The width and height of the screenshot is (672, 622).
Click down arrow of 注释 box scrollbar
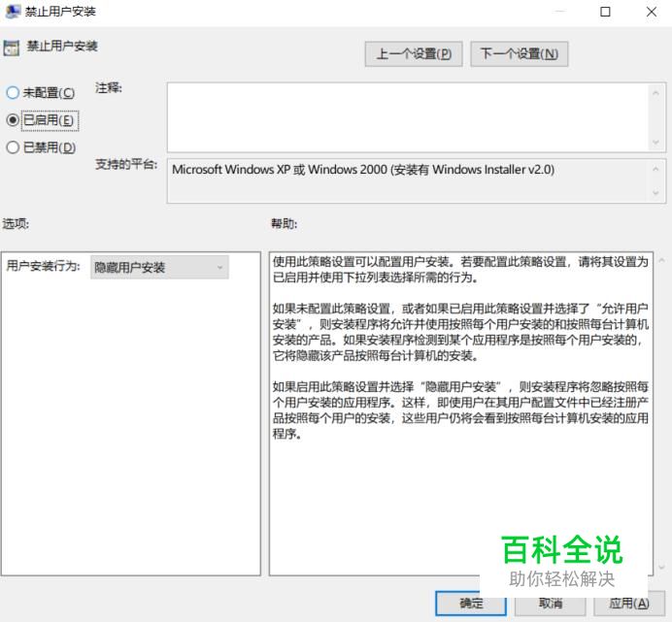[x=655, y=143]
